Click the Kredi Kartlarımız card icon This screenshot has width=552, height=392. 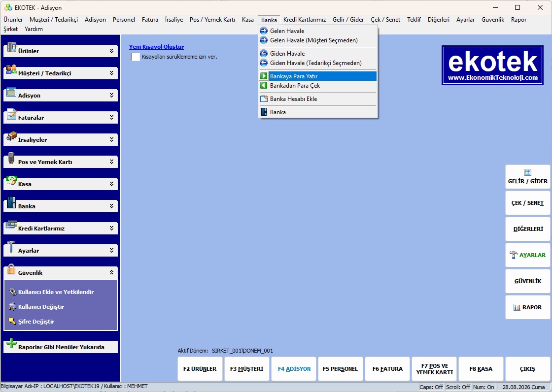point(12,225)
